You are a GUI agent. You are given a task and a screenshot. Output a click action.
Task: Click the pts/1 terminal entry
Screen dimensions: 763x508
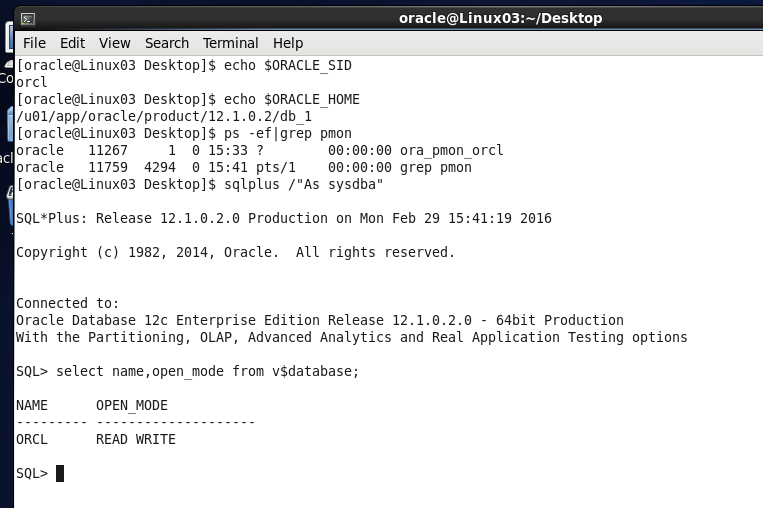(x=276, y=167)
